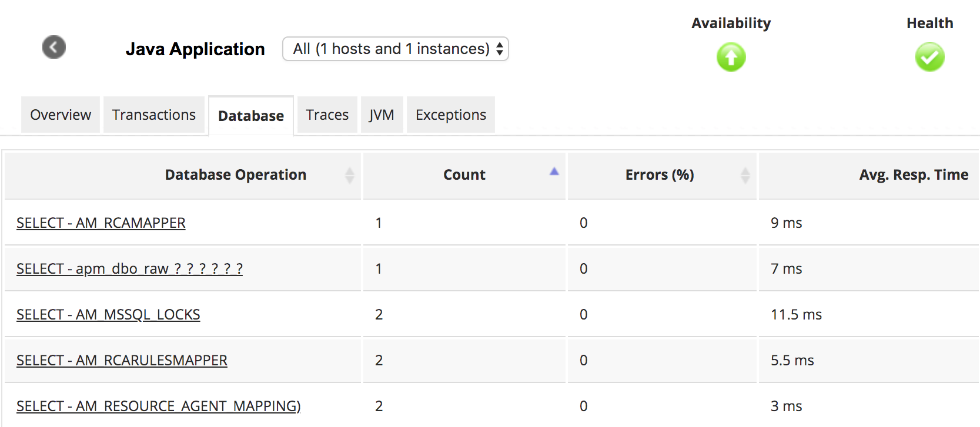Sort the Database Operation column
This screenshot has height=427, width=980.
(x=349, y=175)
